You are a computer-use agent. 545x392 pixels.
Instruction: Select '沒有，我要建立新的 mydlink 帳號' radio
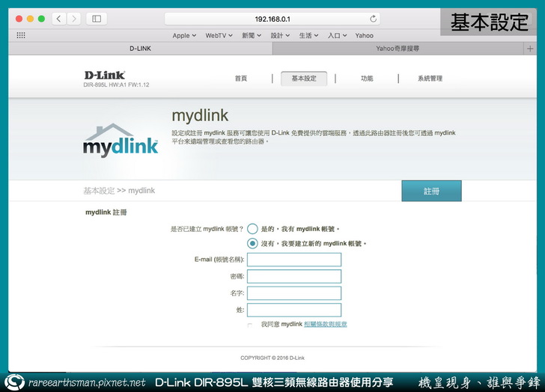click(x=252, y=243)
